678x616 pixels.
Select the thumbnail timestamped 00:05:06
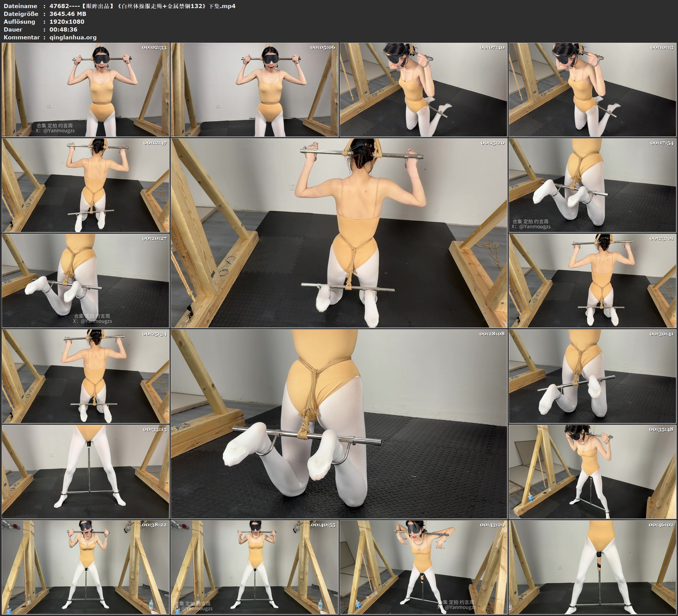click(x=254, y=90)
